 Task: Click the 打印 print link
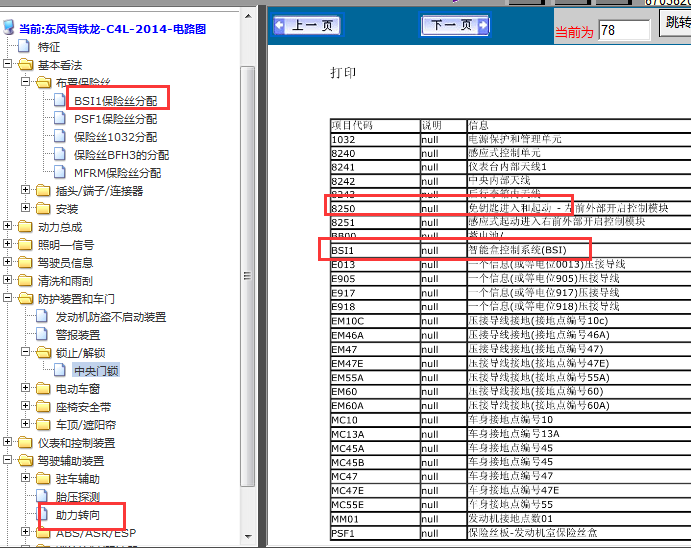(343, 73)
